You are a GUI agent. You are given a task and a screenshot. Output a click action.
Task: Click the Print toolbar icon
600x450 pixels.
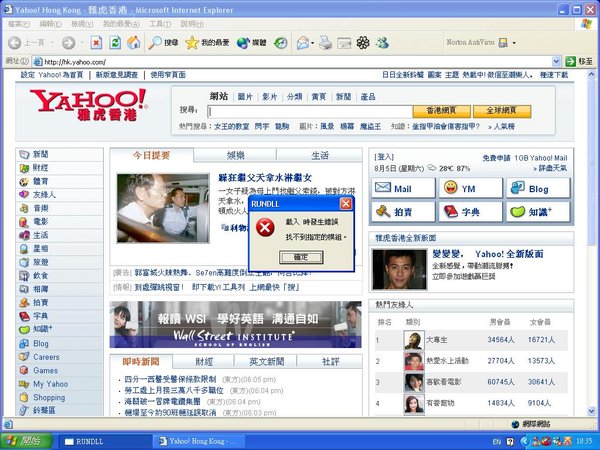click(x=326, y=42)
